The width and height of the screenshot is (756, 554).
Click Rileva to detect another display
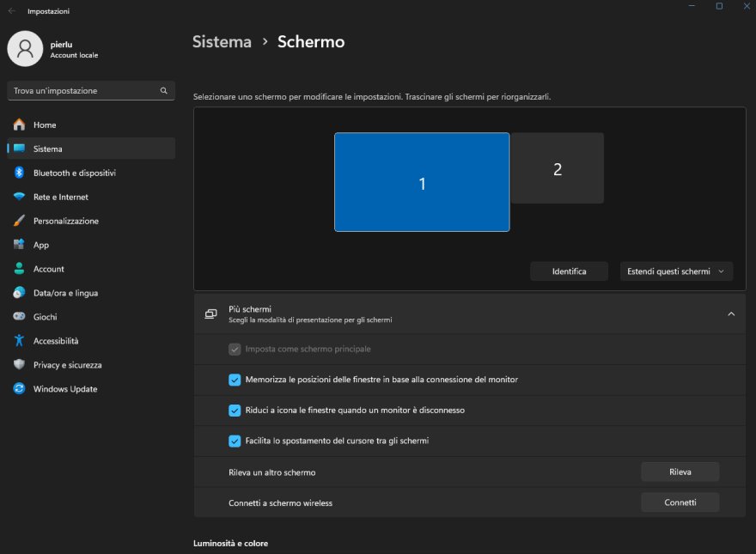tap(680, 472)
